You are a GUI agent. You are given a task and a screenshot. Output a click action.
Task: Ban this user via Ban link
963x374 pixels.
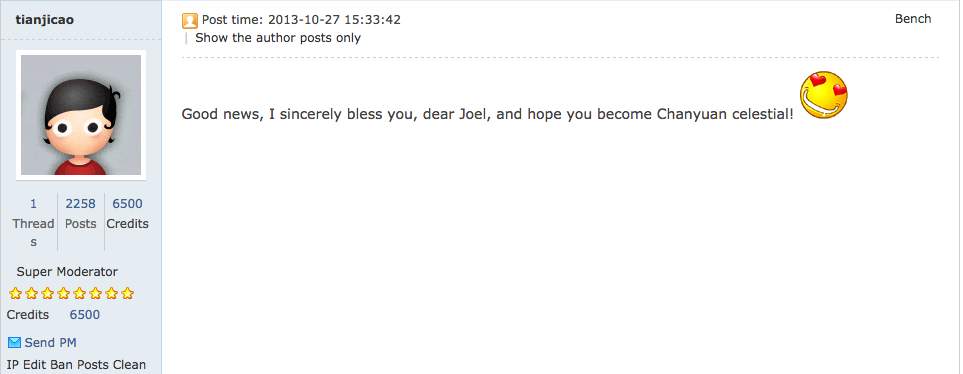point(61,365)
